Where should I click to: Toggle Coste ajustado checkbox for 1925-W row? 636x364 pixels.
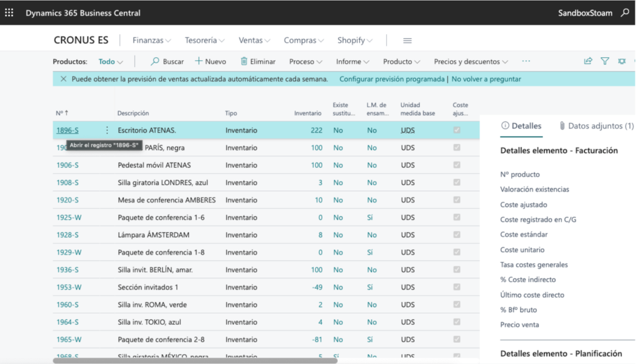(x=457, y=217)
